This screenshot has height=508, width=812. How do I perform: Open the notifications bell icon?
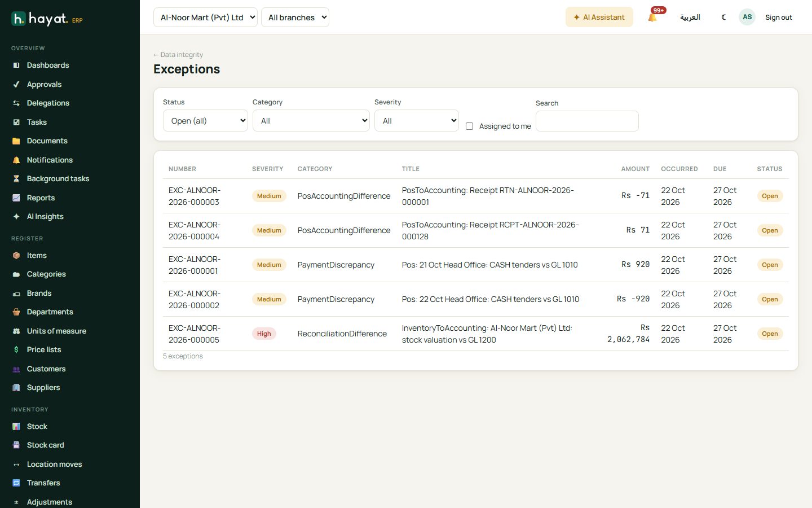click(x=652, y=17)
